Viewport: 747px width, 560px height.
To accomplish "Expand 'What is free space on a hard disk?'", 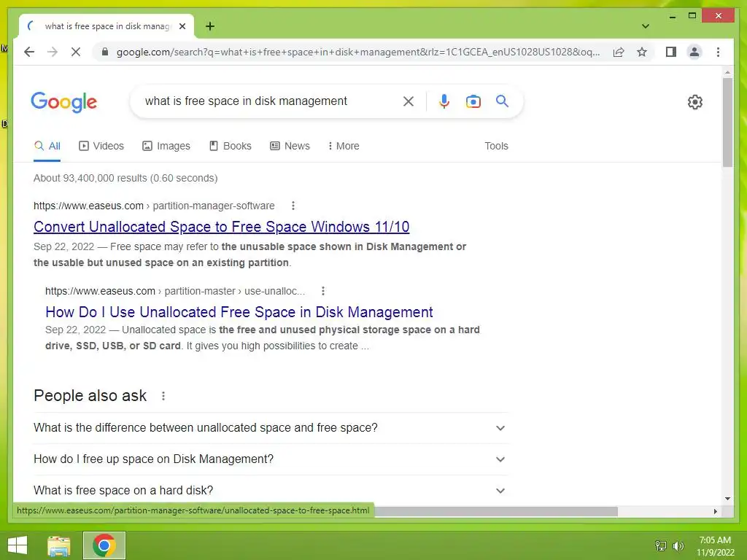I will tap(271, 491).
